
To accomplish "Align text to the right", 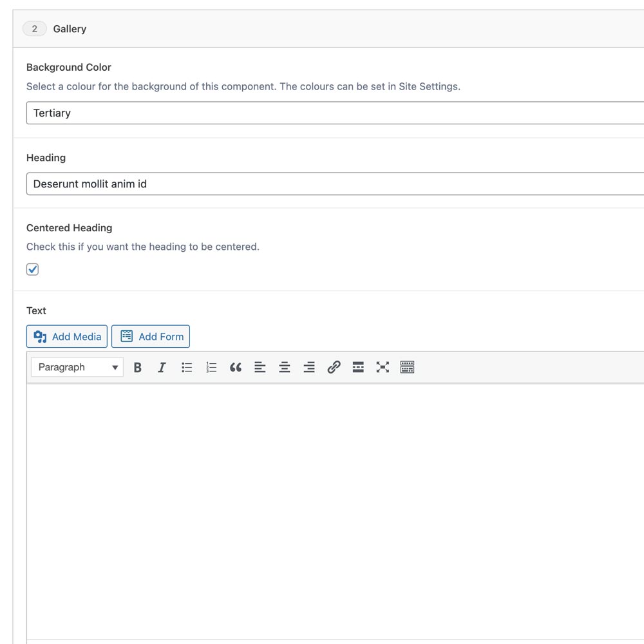I will pos(309,367).
